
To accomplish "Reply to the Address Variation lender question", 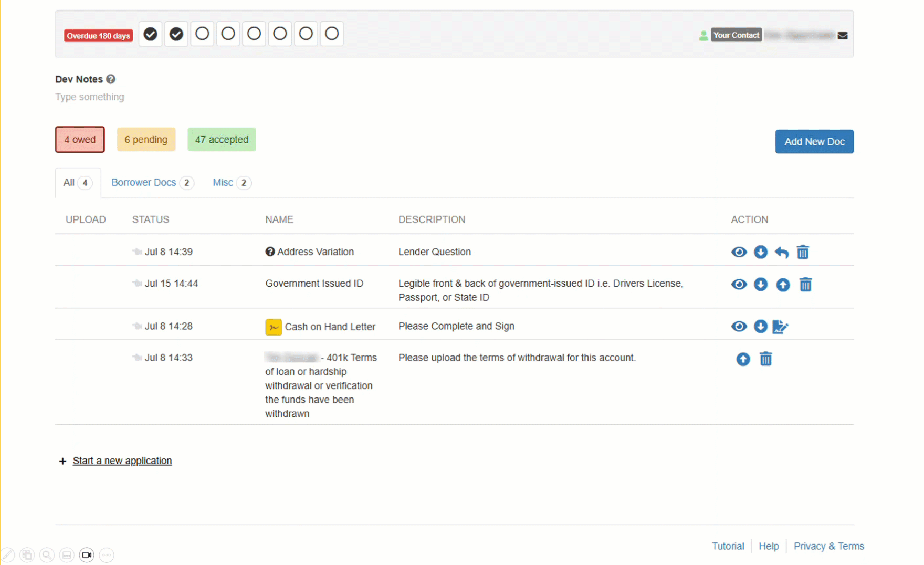I will pyautogui.click(x=782, y=253).
